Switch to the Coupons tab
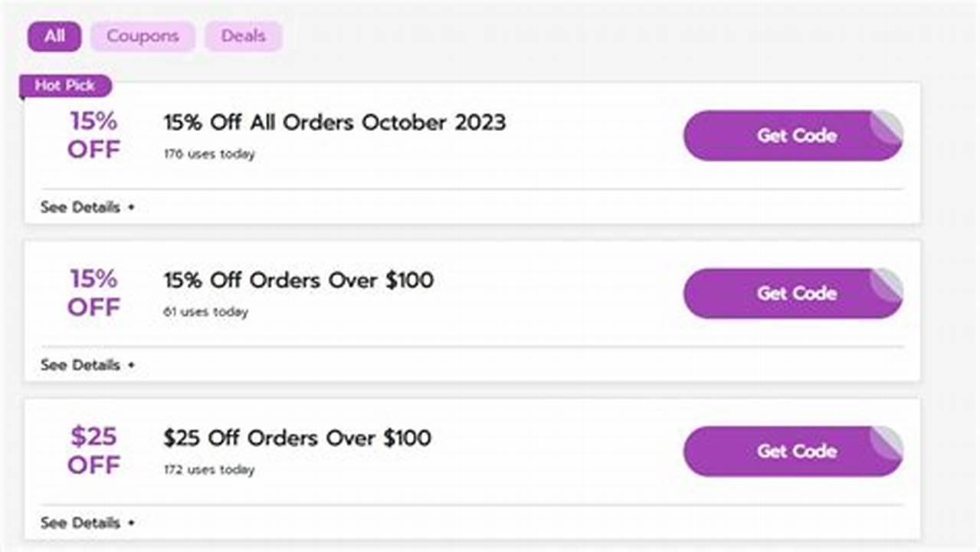Screen dimensions: 980x552 pos(143,35)
